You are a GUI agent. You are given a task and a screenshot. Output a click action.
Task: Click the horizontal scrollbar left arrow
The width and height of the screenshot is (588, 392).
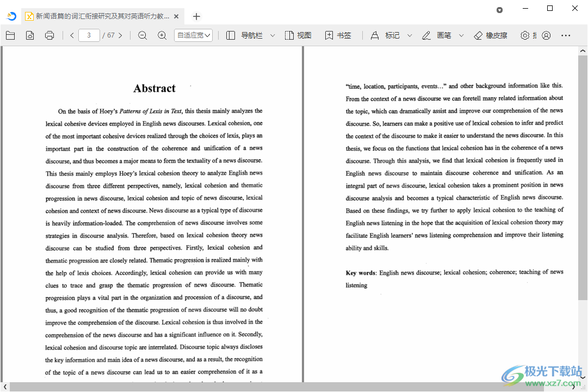coord(5,387)
